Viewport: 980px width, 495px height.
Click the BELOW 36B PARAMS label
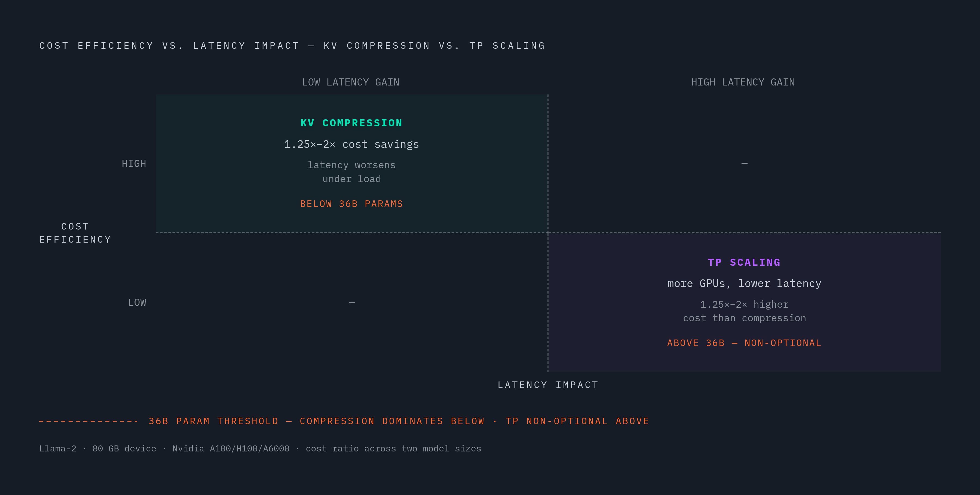351,204
